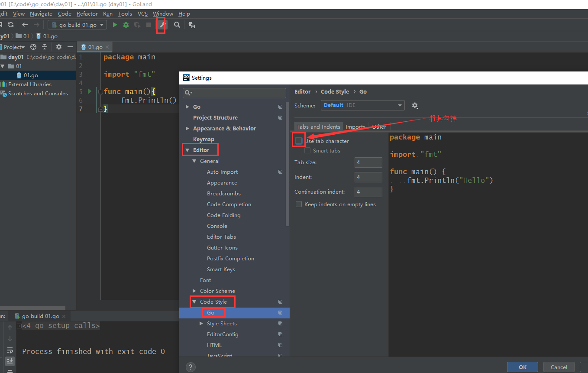The image size is (588, 373).
Task: Click the Search Everywhere magnifier icon
Action: pyautogui.click(x=177, y=25)
